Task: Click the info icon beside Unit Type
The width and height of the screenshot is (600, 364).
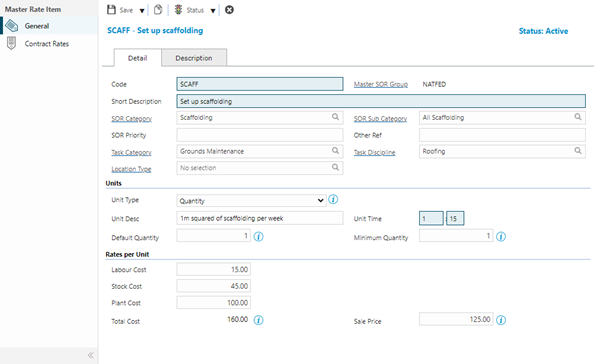Action: coord(333,199)
